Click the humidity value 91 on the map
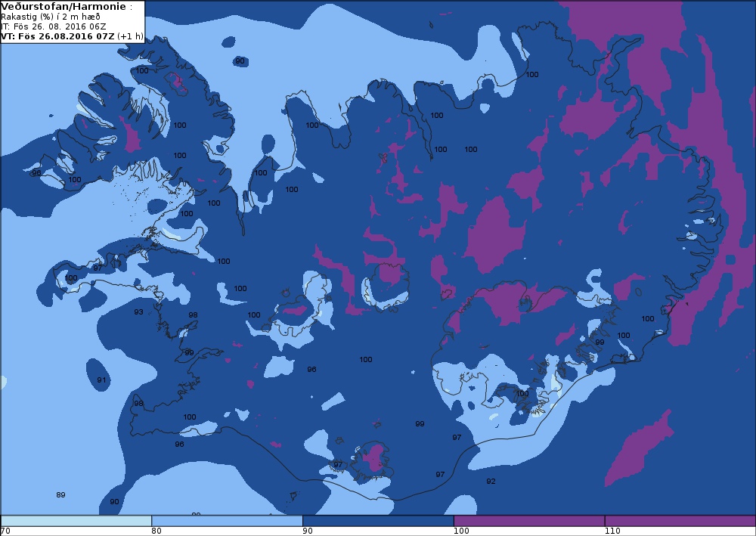The image size is (756, 536). tap(101, 380)
